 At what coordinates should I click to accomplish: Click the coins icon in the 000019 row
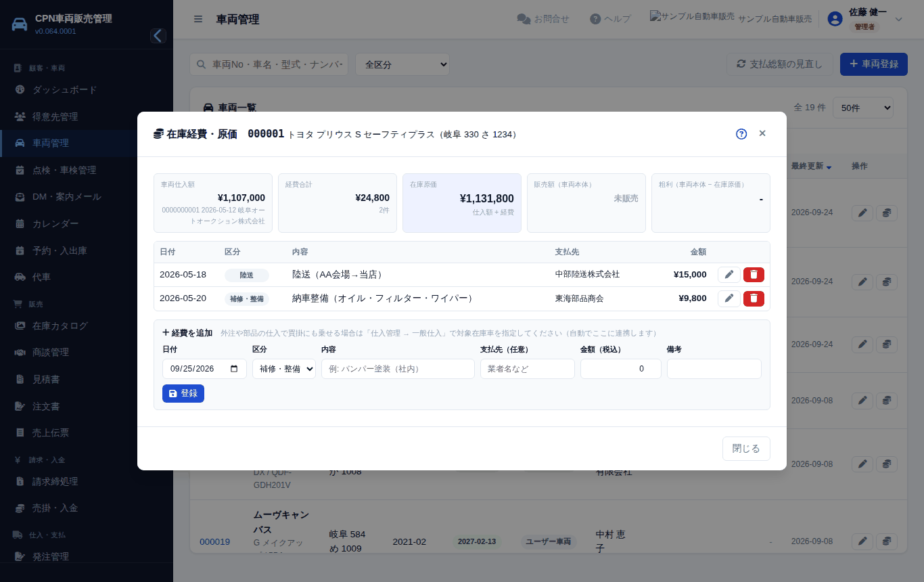[887, 541]
